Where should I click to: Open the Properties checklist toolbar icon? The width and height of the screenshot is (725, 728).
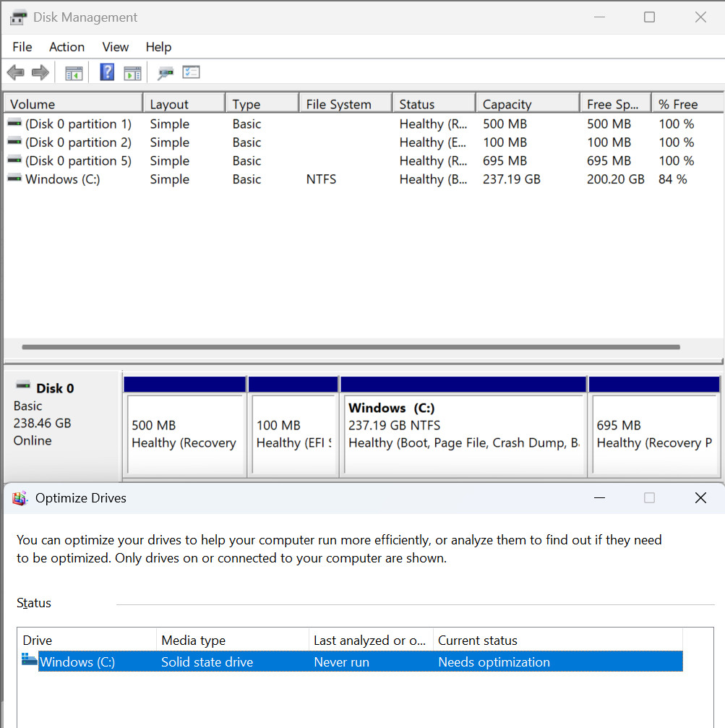coord(191,72)
